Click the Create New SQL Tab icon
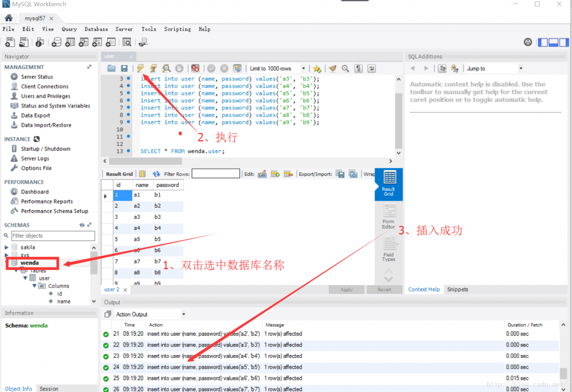572x392 pixels. point(10,42)
